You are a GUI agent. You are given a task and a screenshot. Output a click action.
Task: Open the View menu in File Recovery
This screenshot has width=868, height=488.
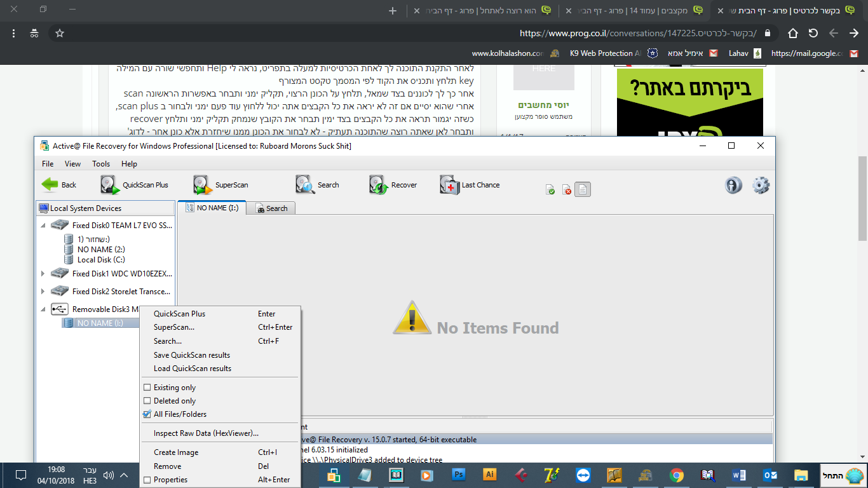[73, 164]
